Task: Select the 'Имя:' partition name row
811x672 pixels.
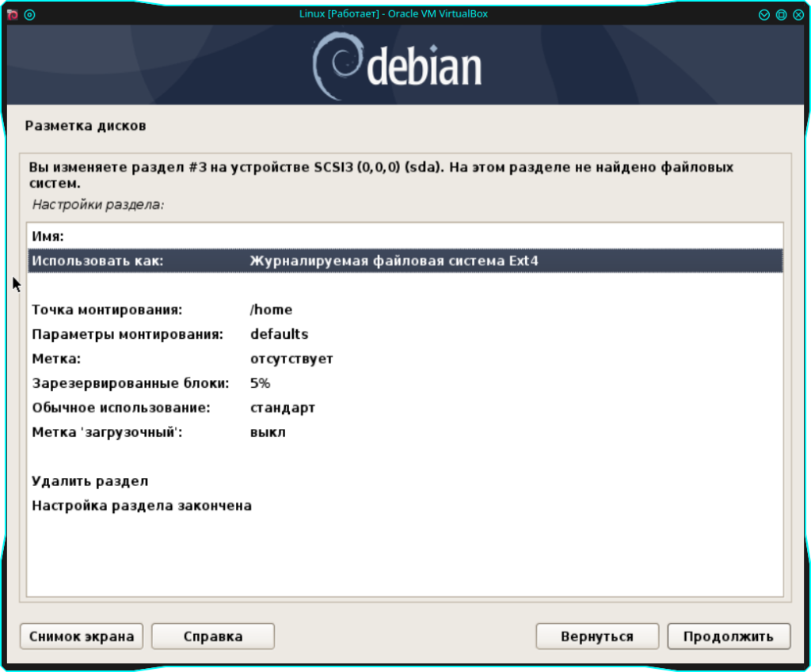Action: 405,236
